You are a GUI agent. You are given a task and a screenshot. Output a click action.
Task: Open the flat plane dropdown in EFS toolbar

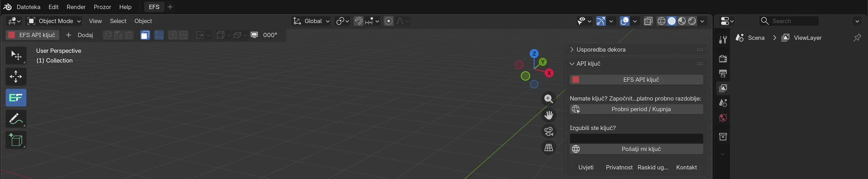click(x=240, y=35)
